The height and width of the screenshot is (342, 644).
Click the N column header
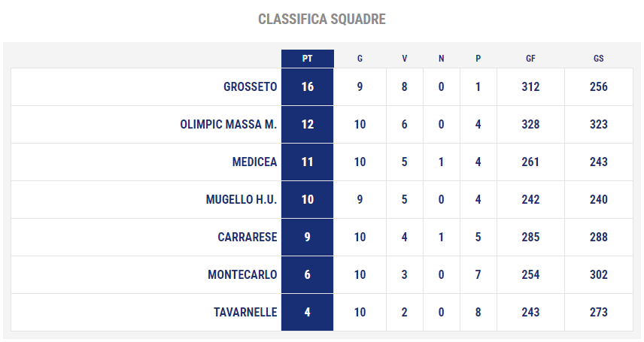(441, 59)
